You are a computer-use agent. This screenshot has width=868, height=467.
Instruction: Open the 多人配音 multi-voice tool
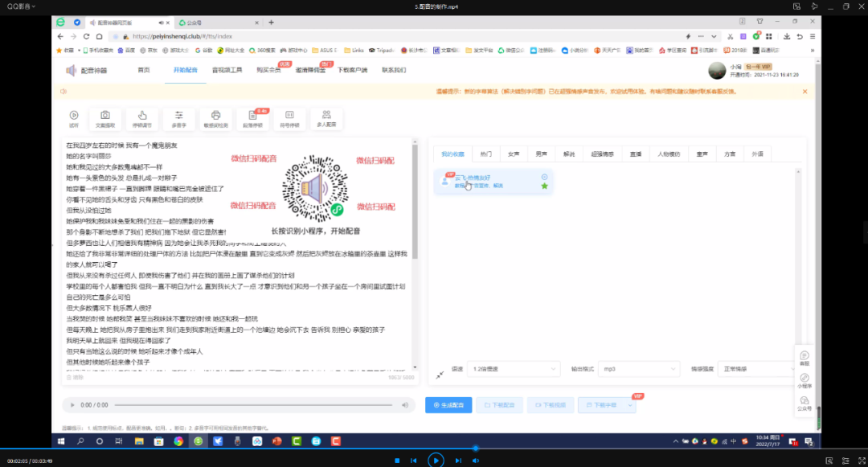[x=326, y=118]
